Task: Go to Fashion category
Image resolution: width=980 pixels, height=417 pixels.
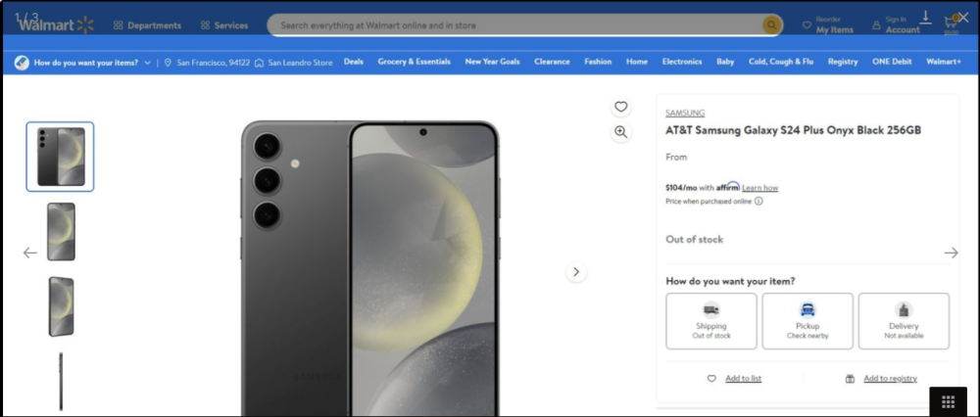Action: 598,62
